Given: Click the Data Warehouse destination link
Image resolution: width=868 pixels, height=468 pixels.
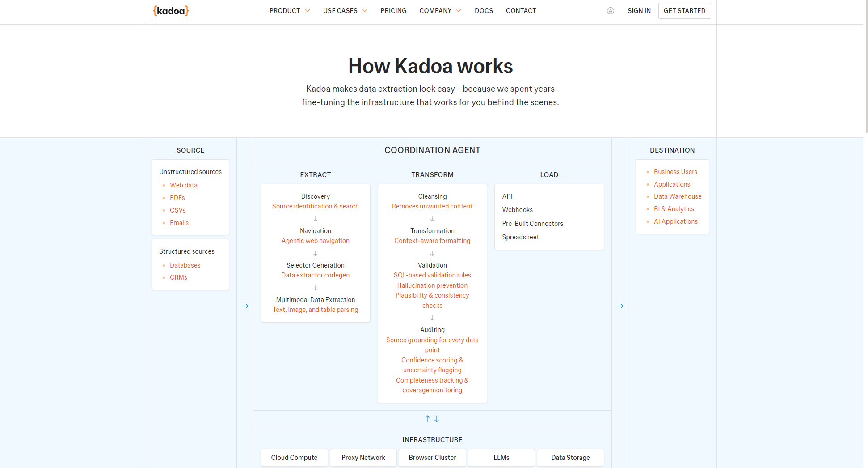Looking at the screenshot, I should (678, 196).
